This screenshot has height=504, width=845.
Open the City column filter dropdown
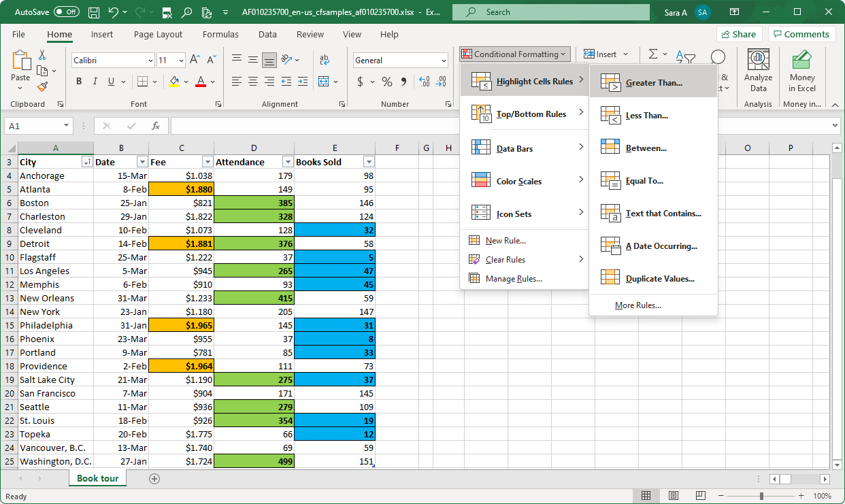[x=86, y=162]
